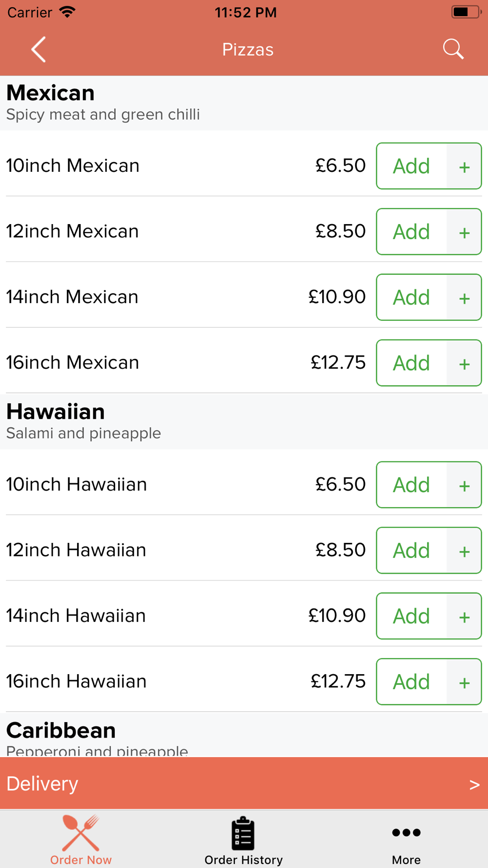Tap plus icon for 12inch Hawaiian

(464, 550)
